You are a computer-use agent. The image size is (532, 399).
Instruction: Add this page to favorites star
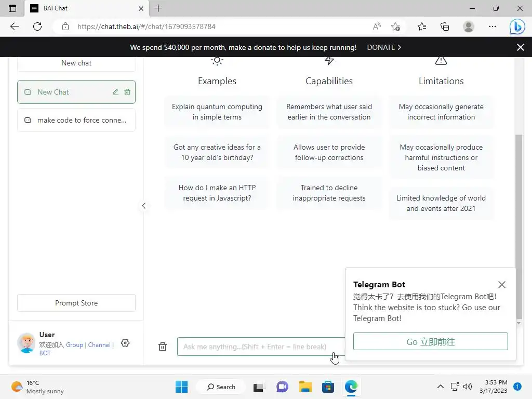pos(395,26)
